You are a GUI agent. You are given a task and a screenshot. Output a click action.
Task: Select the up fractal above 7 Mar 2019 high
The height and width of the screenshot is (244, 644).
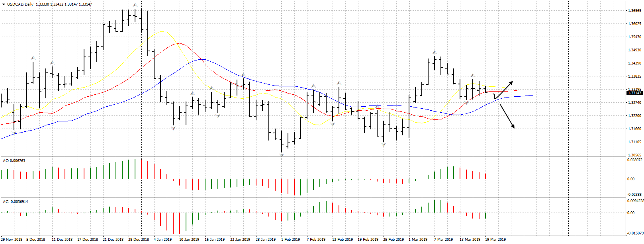click(x=435, y=52)
